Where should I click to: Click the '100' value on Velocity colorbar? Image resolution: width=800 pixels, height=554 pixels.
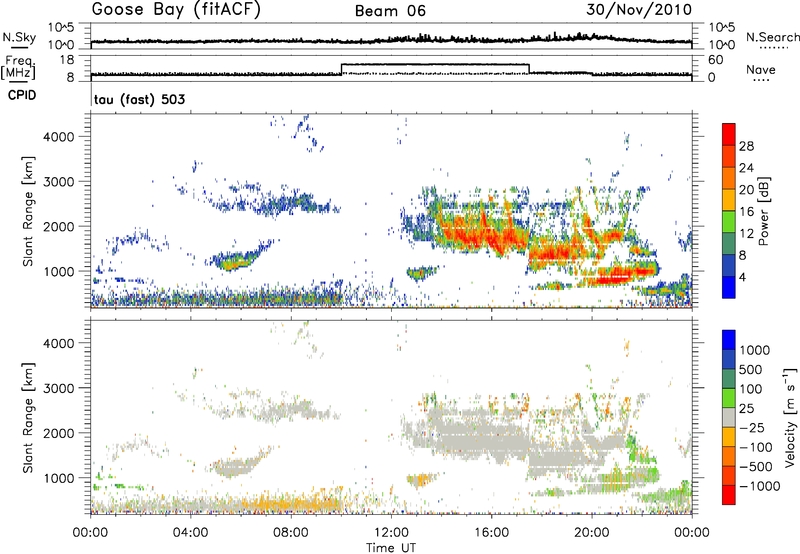coord(753,389)
